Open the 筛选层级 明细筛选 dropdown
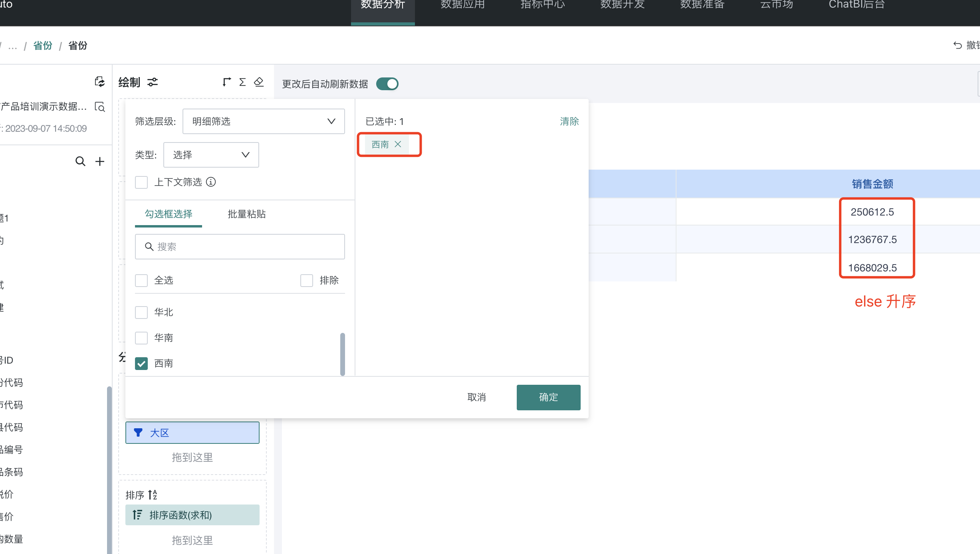 (263, 121)
